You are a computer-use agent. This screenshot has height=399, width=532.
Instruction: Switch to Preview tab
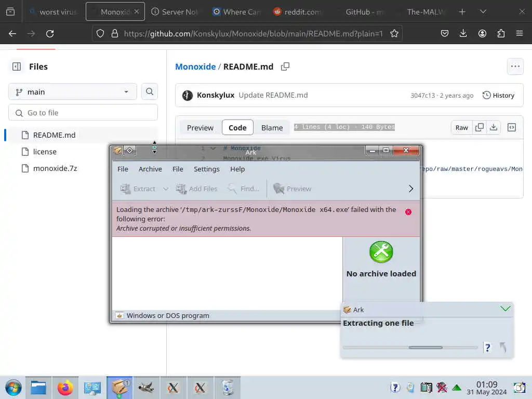(x=200, y=128)
